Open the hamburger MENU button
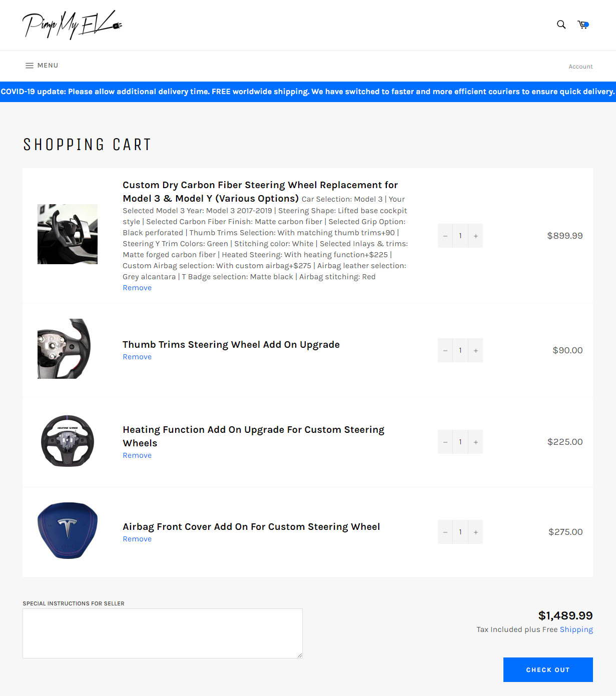Image resolution: width=616 pixels, height=696 pixels. click(x=42, y=66)
